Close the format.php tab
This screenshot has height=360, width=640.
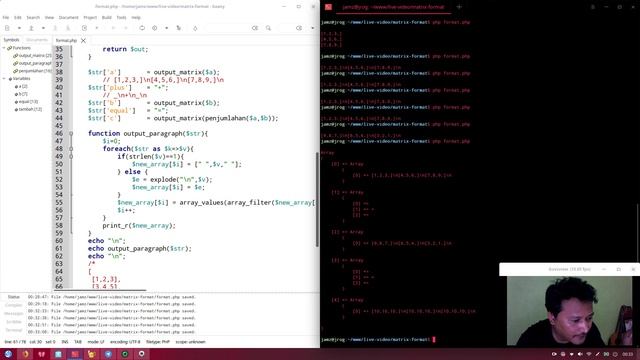[x=83, y=40]
